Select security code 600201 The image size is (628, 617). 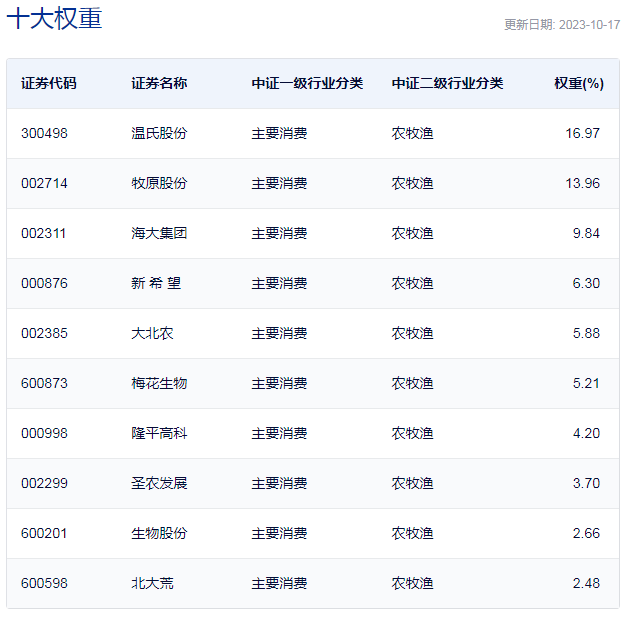coord(44,533)
